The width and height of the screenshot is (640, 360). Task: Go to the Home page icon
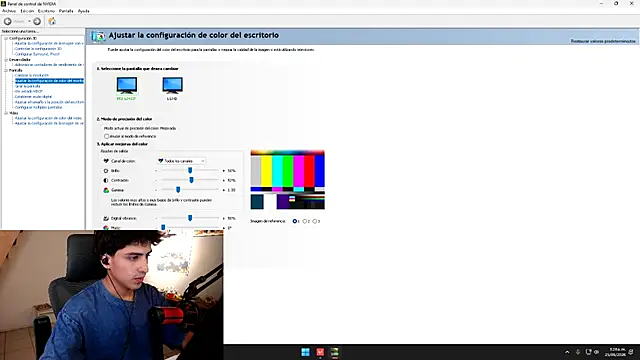(52, 21)
